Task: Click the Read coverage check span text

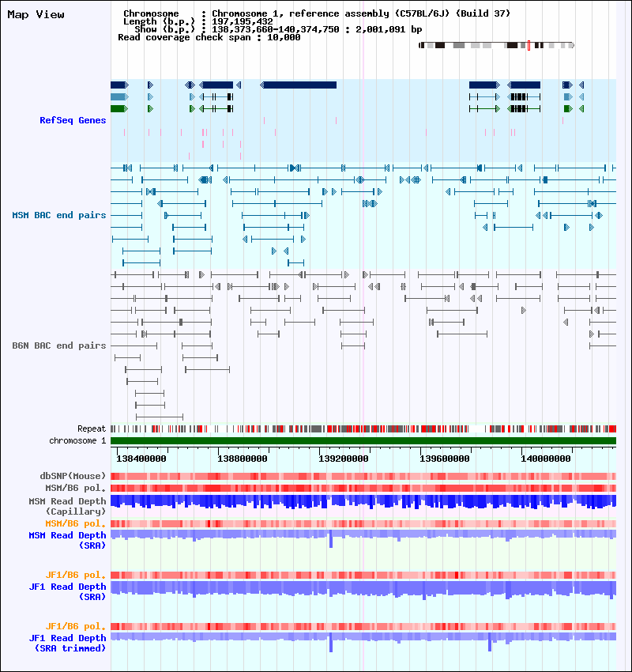Action: click(x=209, y=37)
